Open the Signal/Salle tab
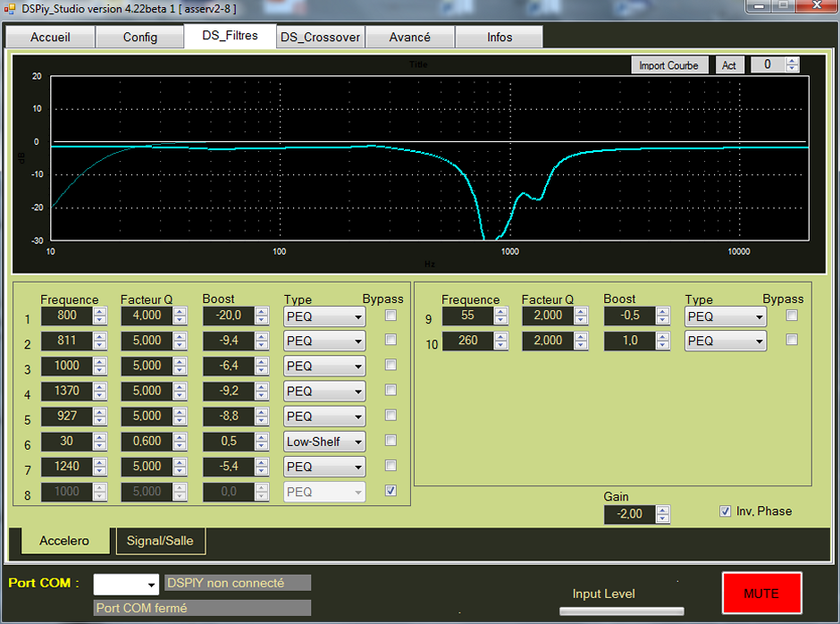 (160, 541)
